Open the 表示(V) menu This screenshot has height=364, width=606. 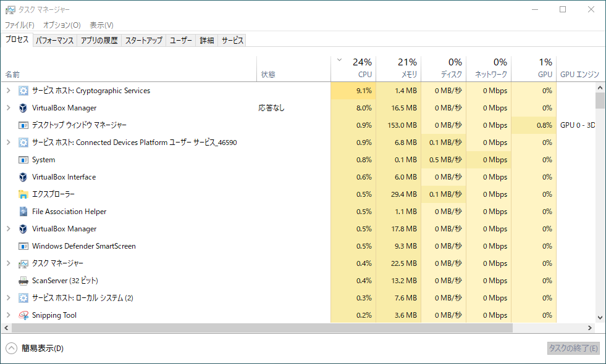(x=101, y=25)
